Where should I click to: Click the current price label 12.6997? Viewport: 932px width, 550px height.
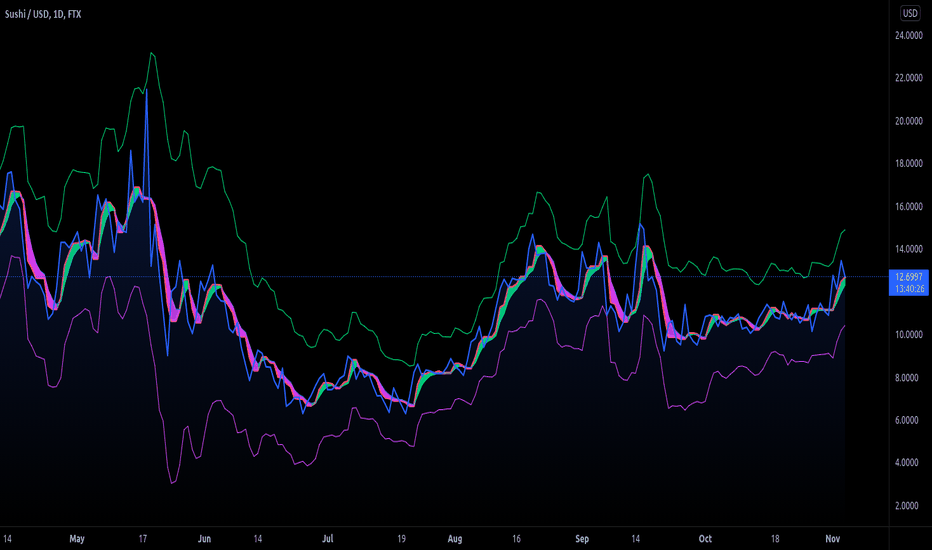909,277
